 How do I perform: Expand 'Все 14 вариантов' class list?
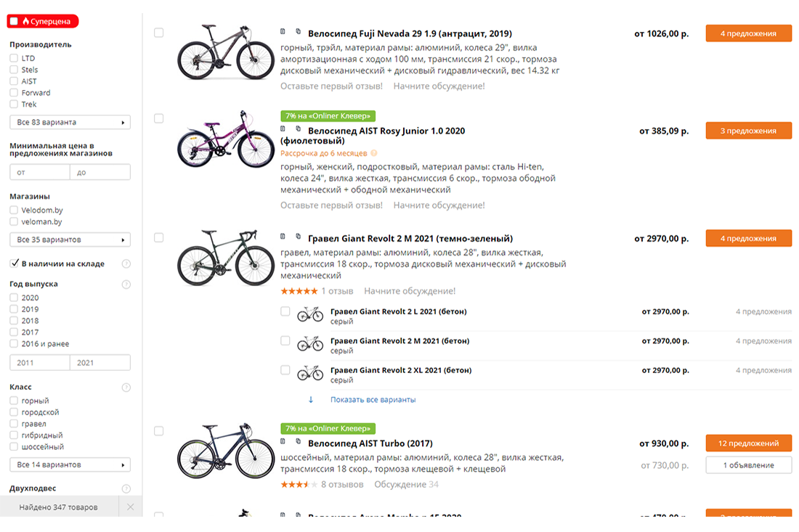pos(70,465)
